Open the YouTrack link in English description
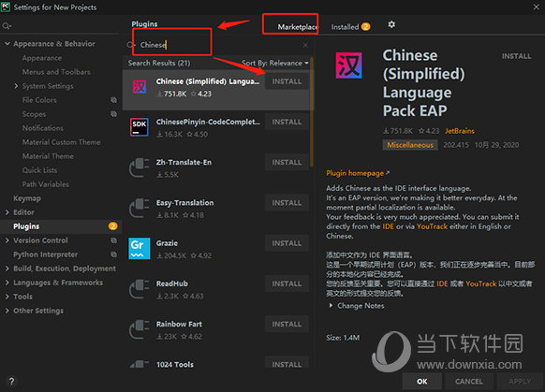 click(x=432, y=226)
